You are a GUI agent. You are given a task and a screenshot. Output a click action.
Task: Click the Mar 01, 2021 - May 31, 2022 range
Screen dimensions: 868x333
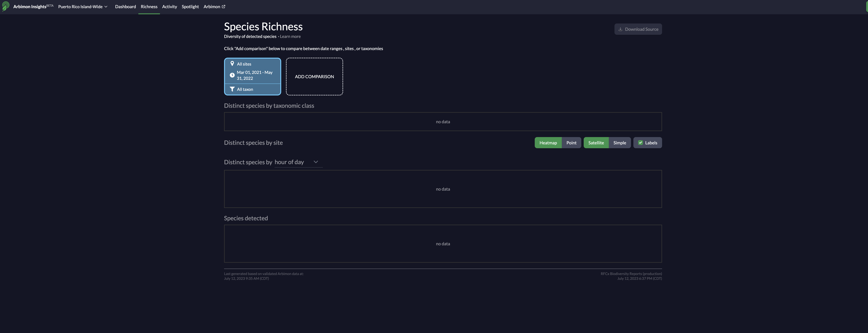[x=255, y=75]
